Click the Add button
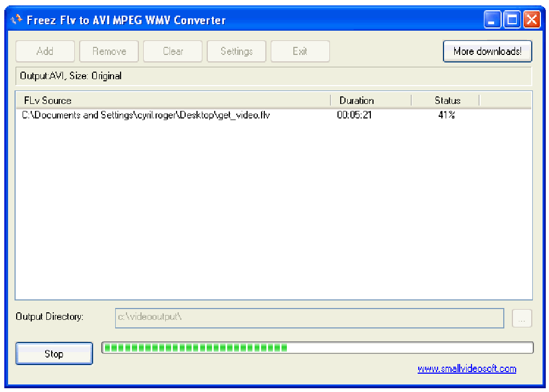This screenshot has width=549, height=392. click(x=45, y=51)
